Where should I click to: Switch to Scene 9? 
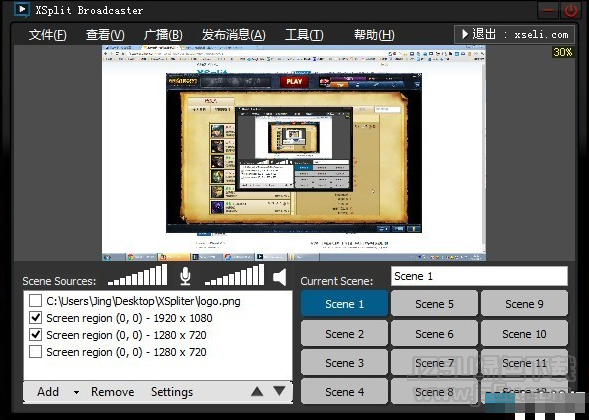(x=524, y=304)
